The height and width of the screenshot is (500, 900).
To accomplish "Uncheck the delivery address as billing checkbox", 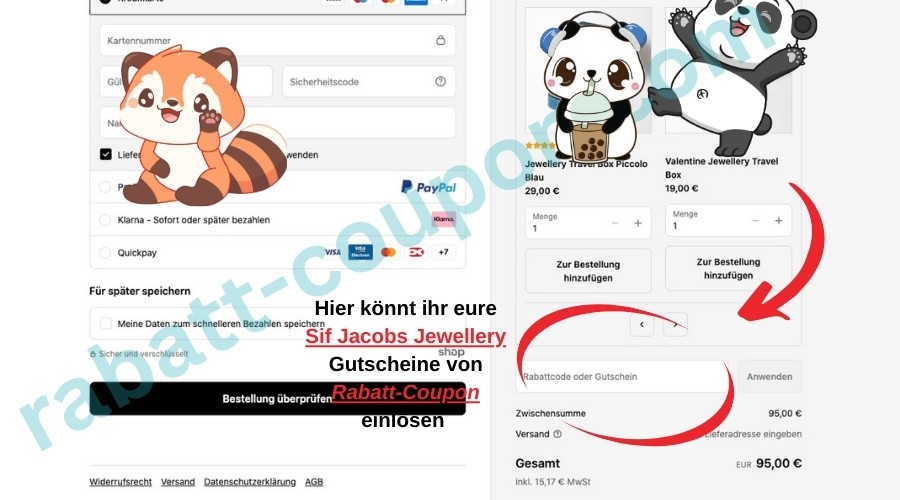I will coord(106,155).
